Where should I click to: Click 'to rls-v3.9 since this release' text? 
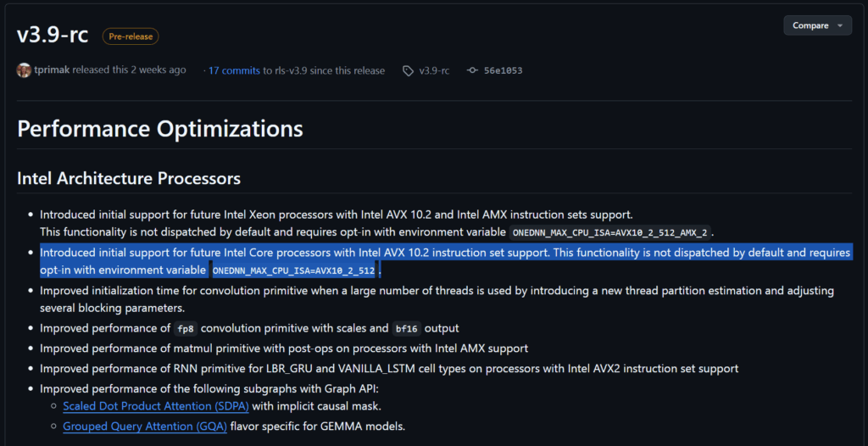324,70
